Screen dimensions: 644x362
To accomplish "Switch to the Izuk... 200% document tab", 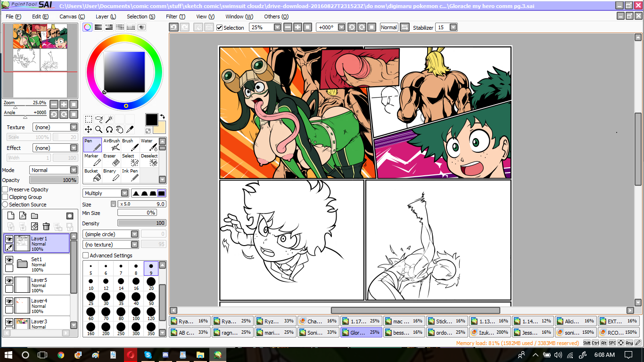I will click(489, 332).
